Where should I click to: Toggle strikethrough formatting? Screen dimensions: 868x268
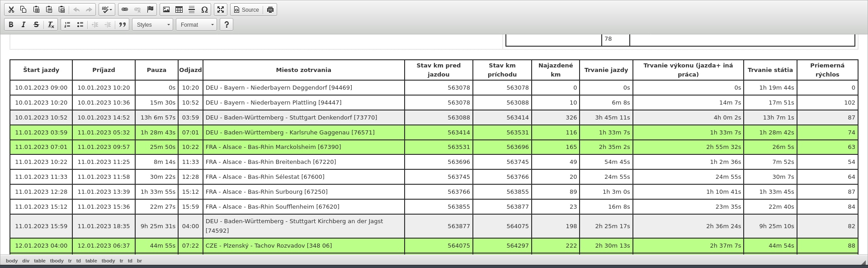(x=36, y=24)
